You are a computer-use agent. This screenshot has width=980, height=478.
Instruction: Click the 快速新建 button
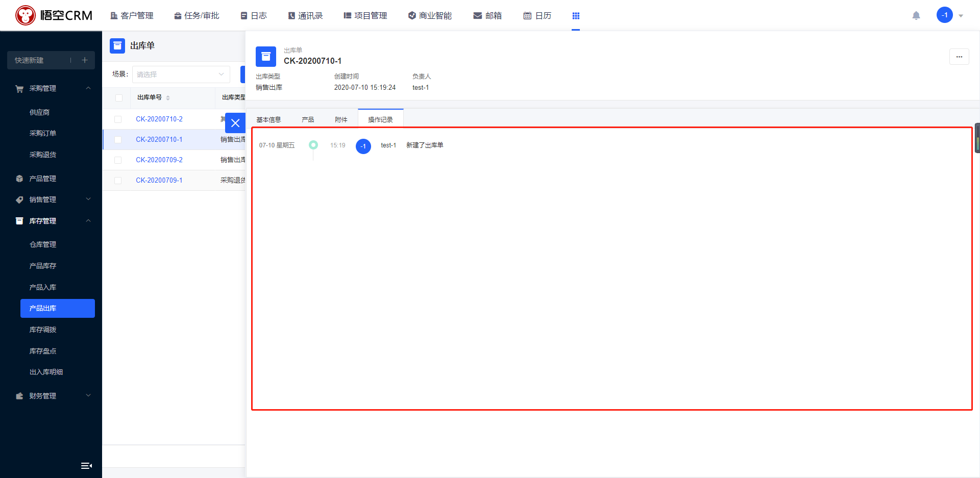(x=51, y=60)
